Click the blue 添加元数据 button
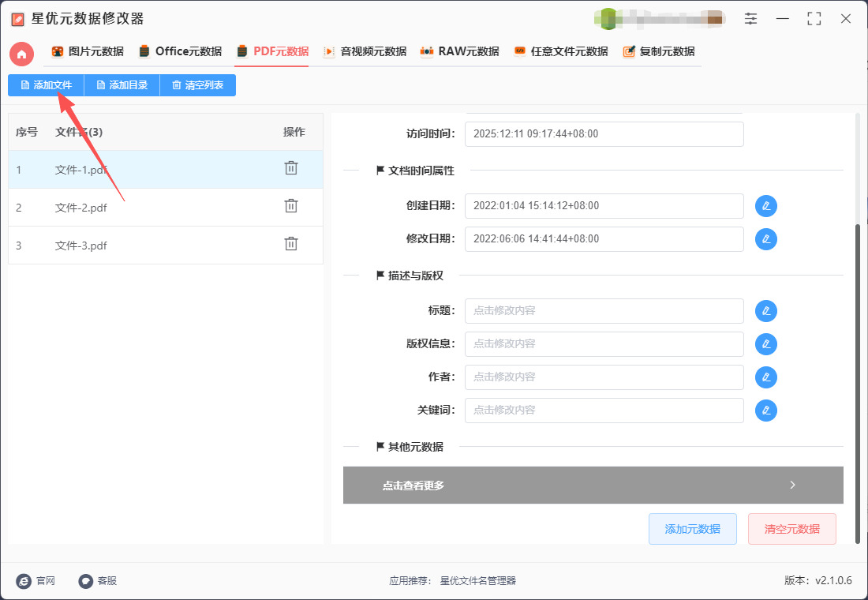The image size is (868, 600). (x=692, y=529)
